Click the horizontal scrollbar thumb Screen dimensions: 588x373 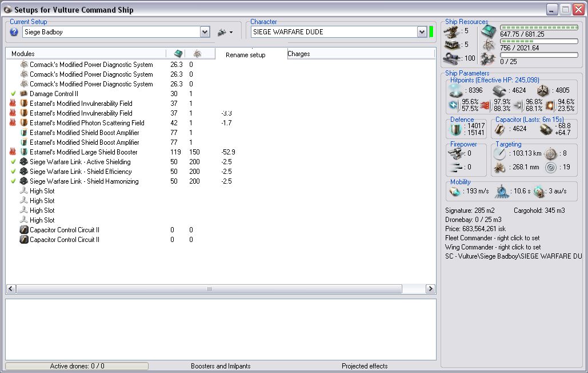[x=209, y=288]
